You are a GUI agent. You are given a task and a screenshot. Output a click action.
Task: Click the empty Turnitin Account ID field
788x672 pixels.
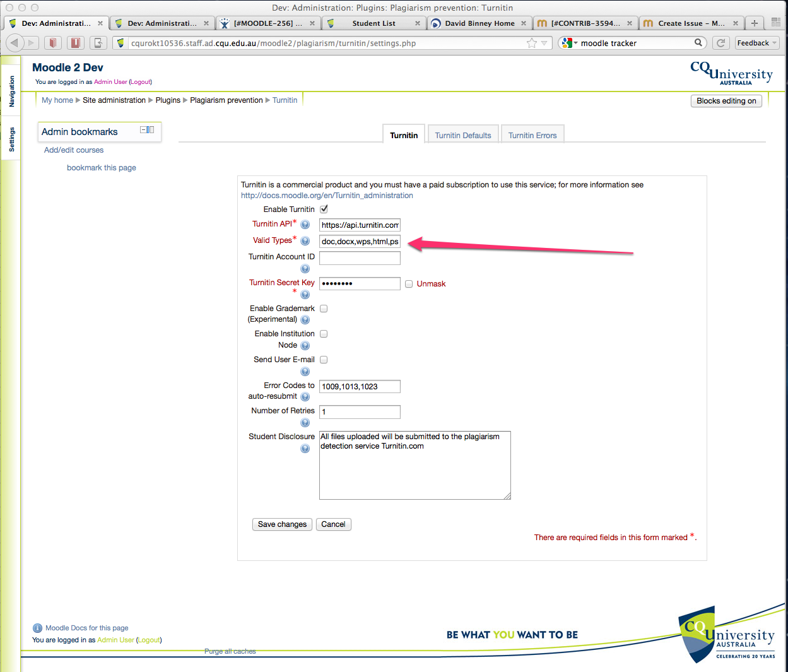(360, 258)
